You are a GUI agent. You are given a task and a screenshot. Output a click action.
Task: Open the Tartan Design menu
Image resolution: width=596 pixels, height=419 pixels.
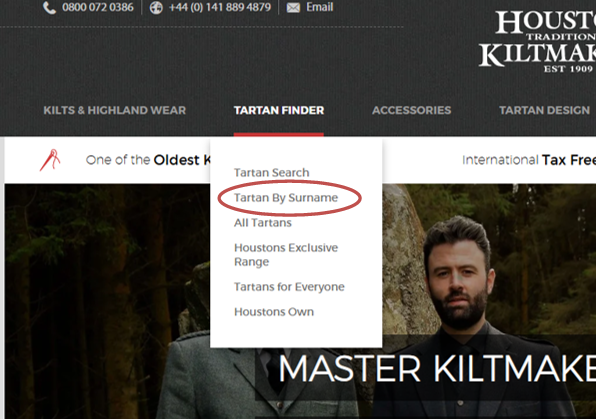coord(544,110)
